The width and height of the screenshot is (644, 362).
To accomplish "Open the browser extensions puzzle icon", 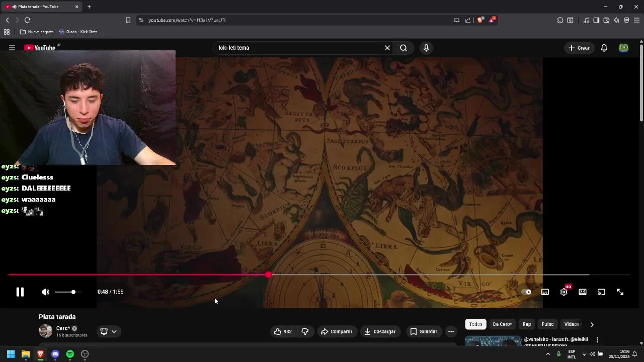I will pos(560,20).
